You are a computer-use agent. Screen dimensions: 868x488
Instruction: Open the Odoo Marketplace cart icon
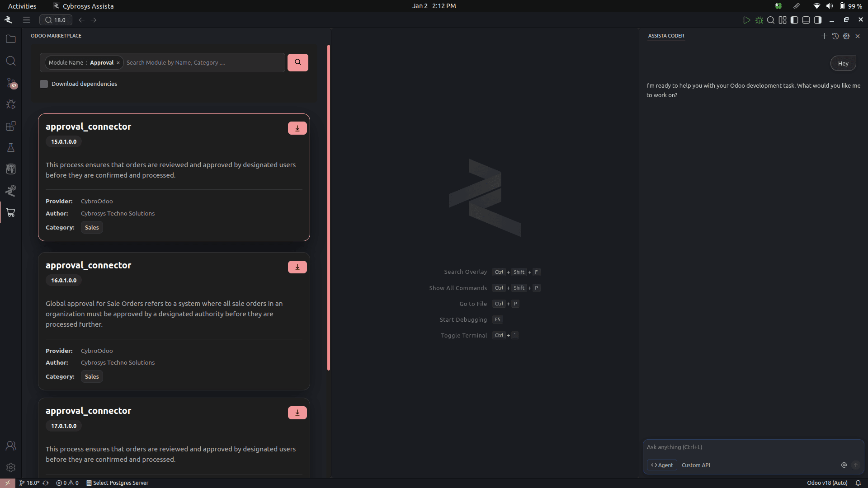click(11, 212)
